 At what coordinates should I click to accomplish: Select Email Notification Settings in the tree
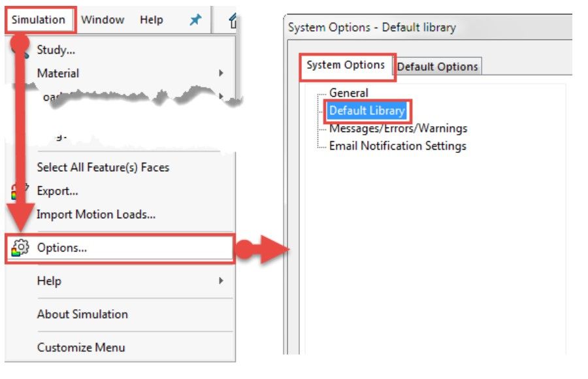coord(397,146)
